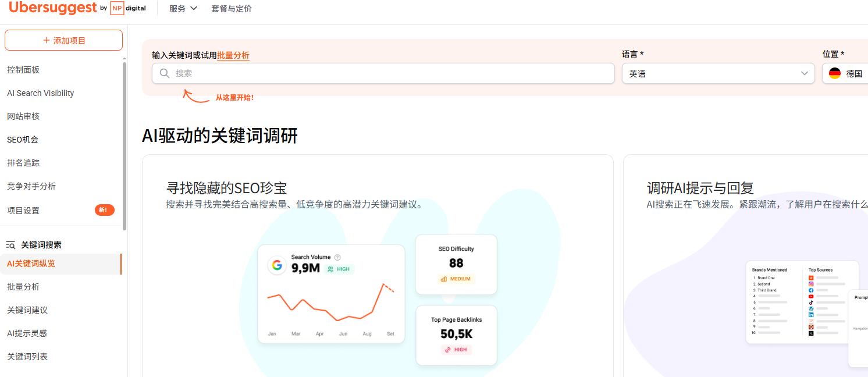The image size is (868, 377).
Task: Click the search volume trend chart
Action: 330,303
